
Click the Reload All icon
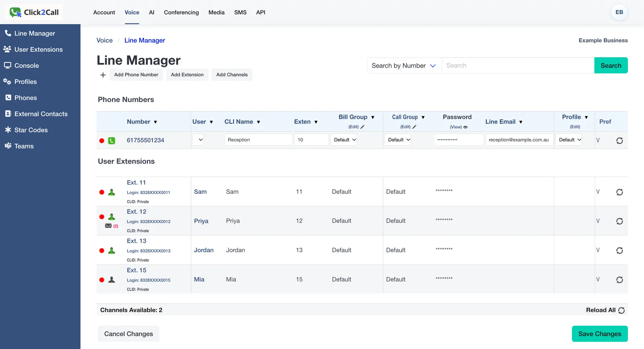pyautogui.click(x=621, y=310)
